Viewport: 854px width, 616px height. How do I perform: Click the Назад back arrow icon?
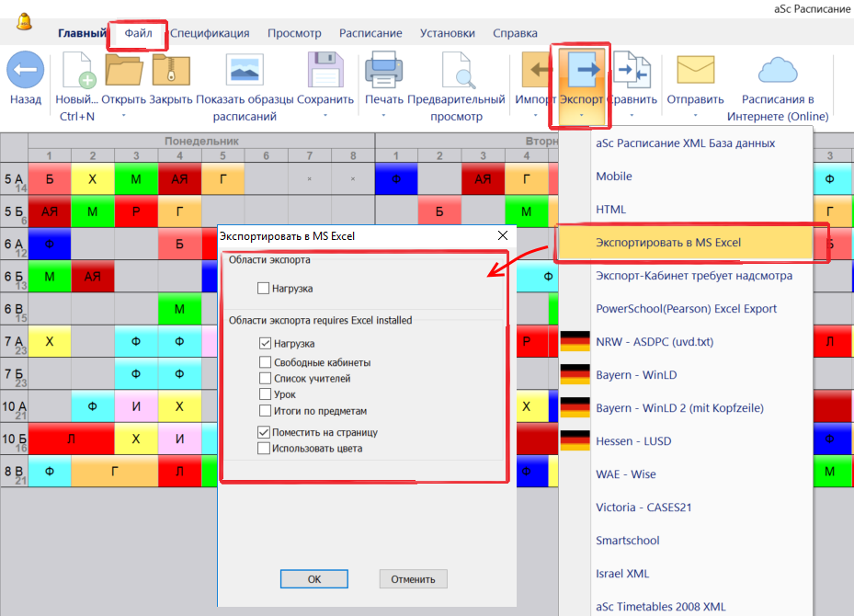(x=26, y=70)
